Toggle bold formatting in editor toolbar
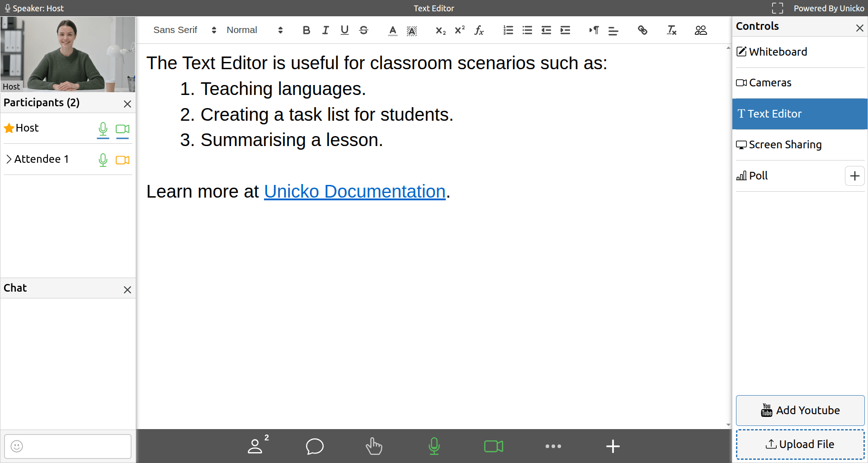Viewport: 868px width, 463px height. pyautogui.click(x=306, y=30)
